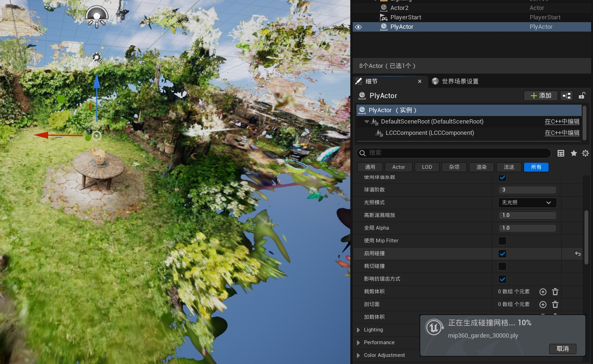The height and width of the screenshot is (364, 593).
Task: Toggle the favorites star filter
Action: pos(574,153)
